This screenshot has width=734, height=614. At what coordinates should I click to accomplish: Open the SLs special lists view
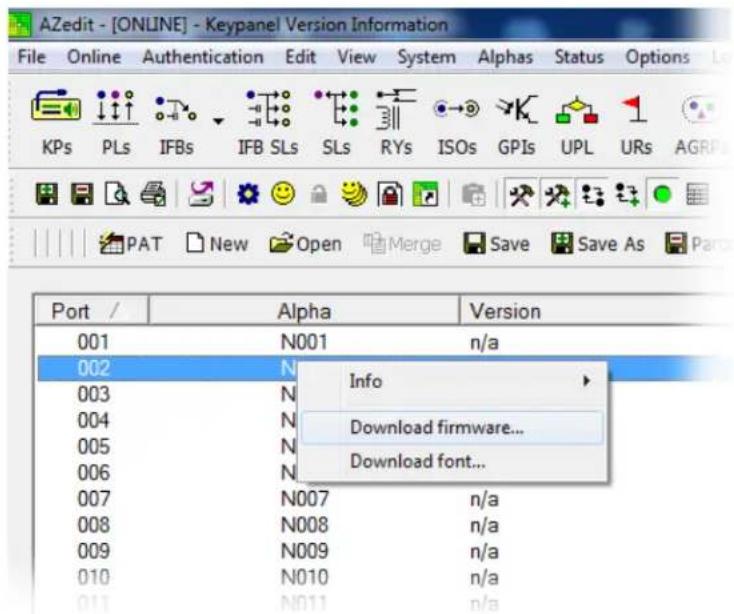pos(336,123)
